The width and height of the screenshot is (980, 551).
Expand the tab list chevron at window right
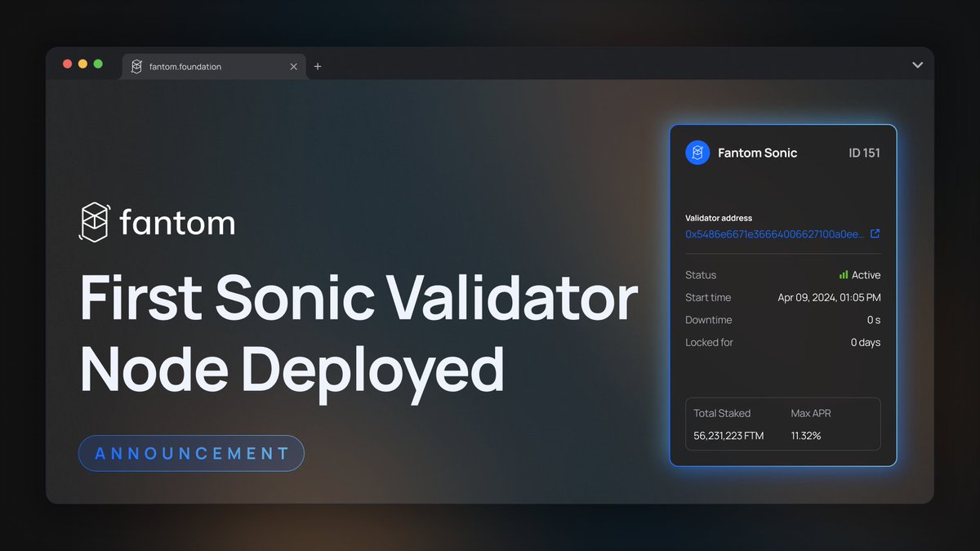coord(917,65)
